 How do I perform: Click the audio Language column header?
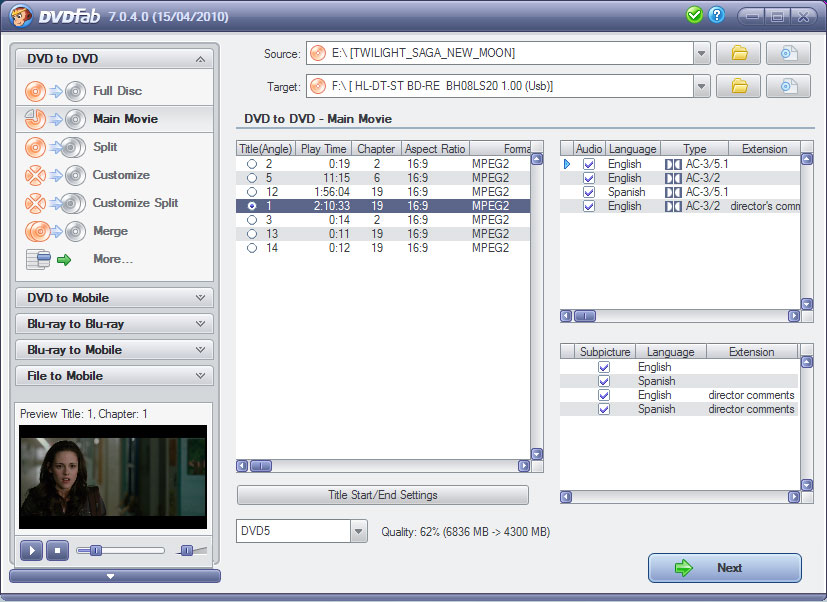tap(632, 149)
